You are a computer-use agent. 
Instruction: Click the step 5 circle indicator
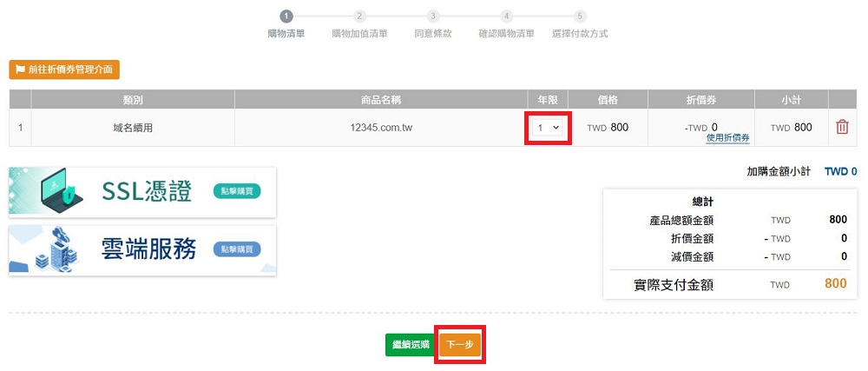[580, 16]
